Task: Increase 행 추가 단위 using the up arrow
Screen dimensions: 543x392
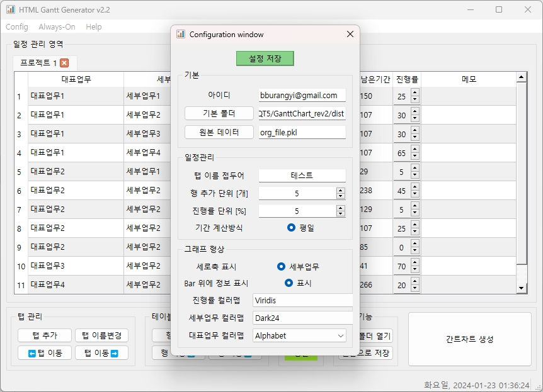Action: [x=341, y=191]
